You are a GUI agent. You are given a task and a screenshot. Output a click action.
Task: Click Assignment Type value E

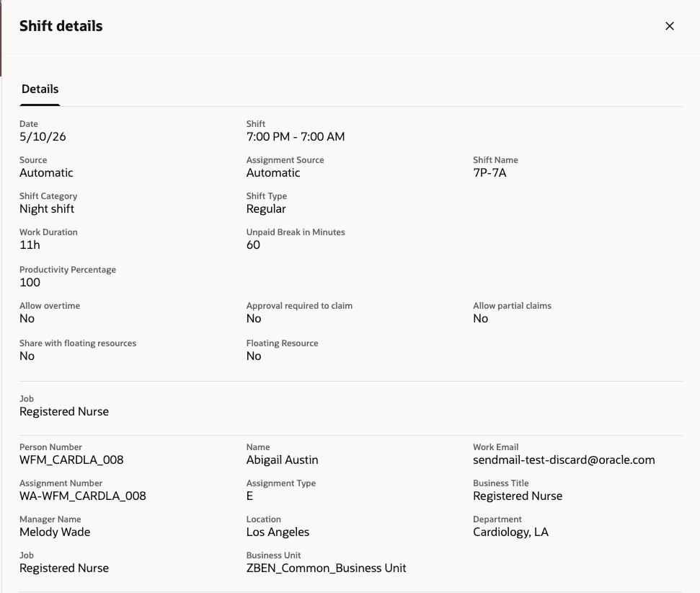point(249,496)
